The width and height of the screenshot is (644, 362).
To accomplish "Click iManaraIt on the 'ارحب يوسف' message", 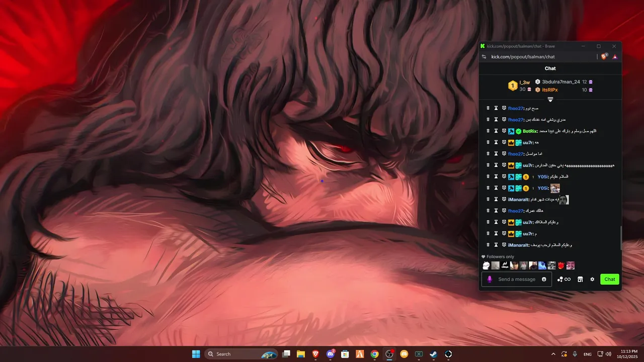I will point(519,245).
